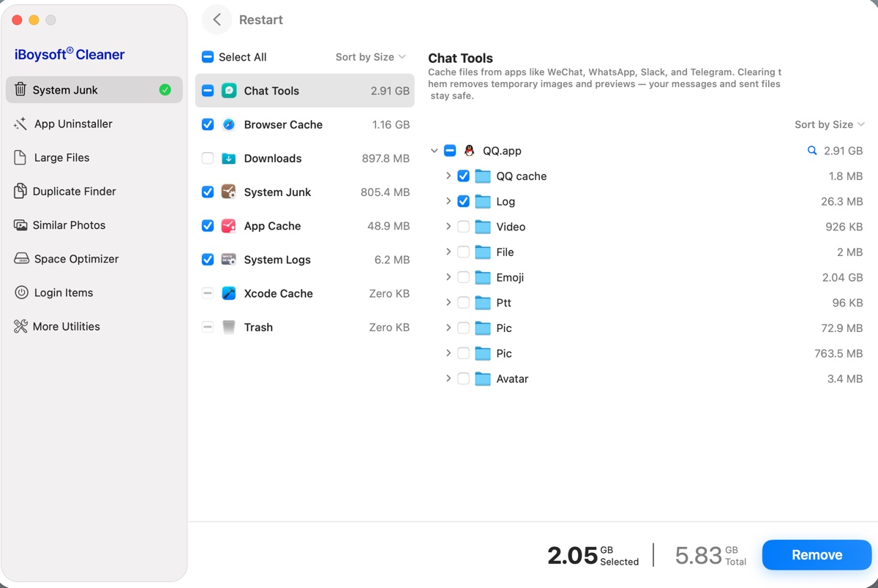Screen dimensions: 878x588
Task: Click the Large Files document icon
Action: coord(20,157)
